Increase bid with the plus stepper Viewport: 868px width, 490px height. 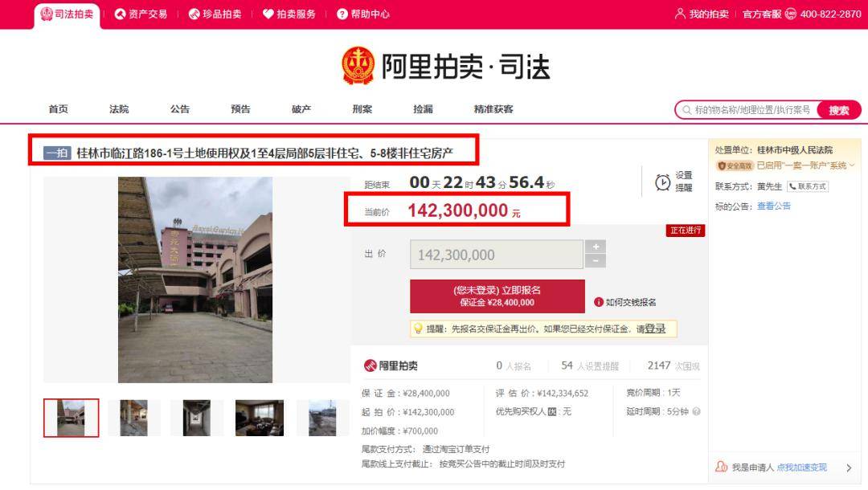pyautogui.click(x=596, y=247)
